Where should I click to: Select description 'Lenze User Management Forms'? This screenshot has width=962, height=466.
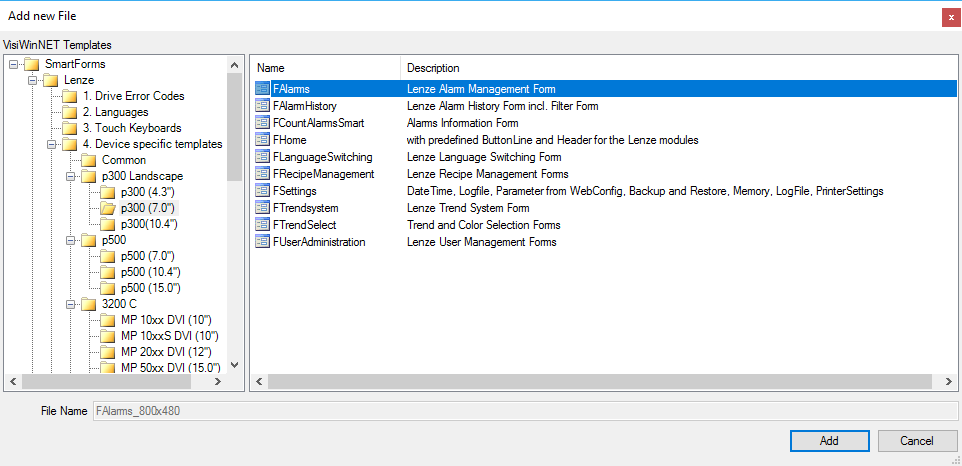coord(482,242)
